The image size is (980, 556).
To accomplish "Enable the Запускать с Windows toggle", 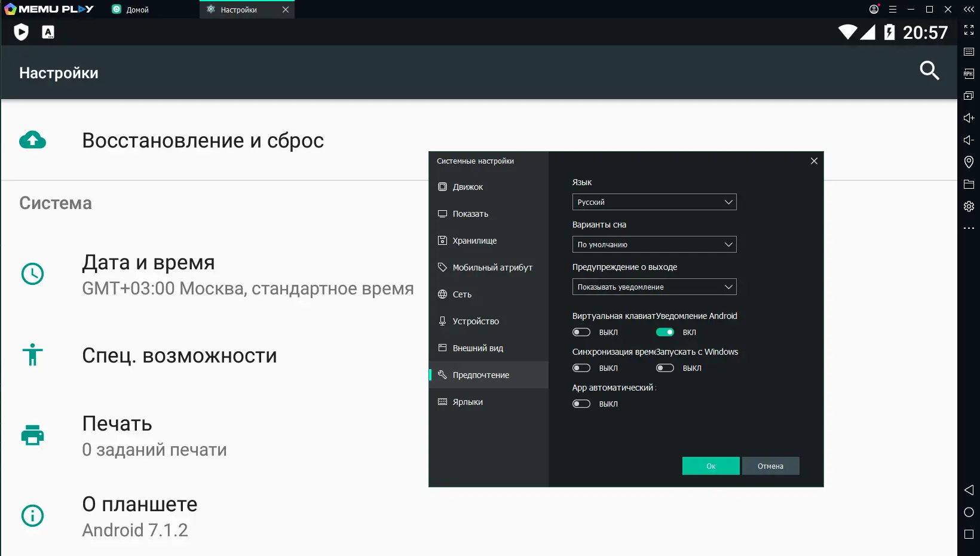I will 665,368.
